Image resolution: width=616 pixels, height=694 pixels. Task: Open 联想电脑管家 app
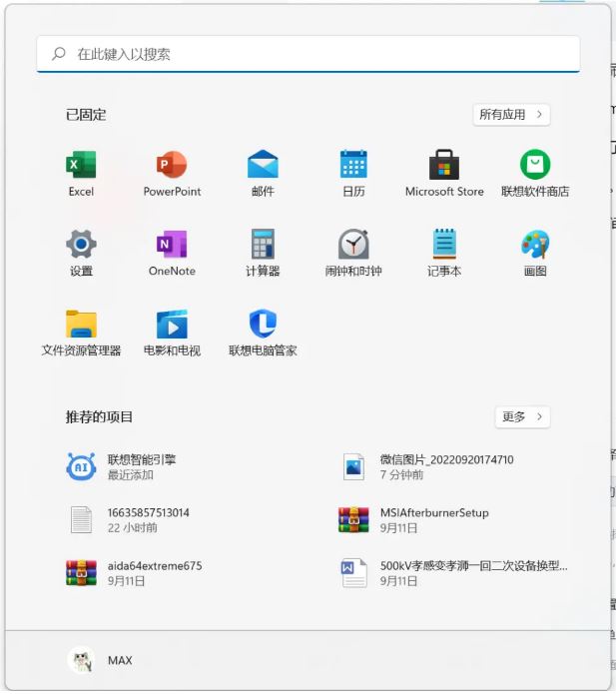click(x=263, y=333)
